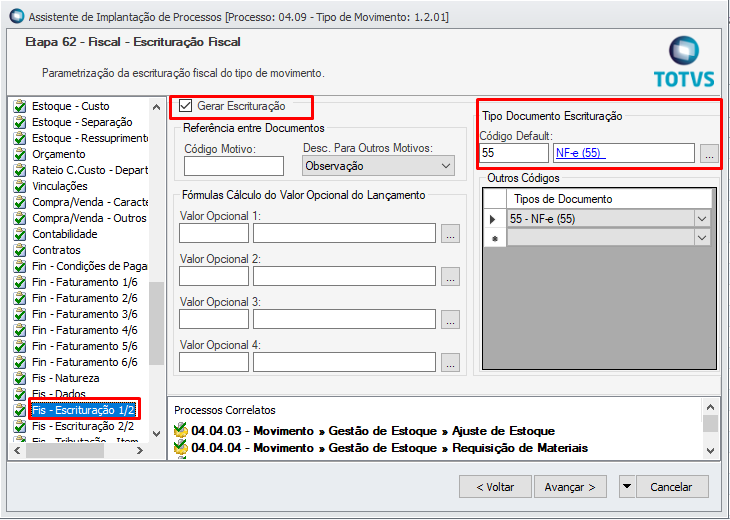The width and height of the screenshot is (730, 520).
Task: Open the Vinculações step
Action: coord(60,186)
